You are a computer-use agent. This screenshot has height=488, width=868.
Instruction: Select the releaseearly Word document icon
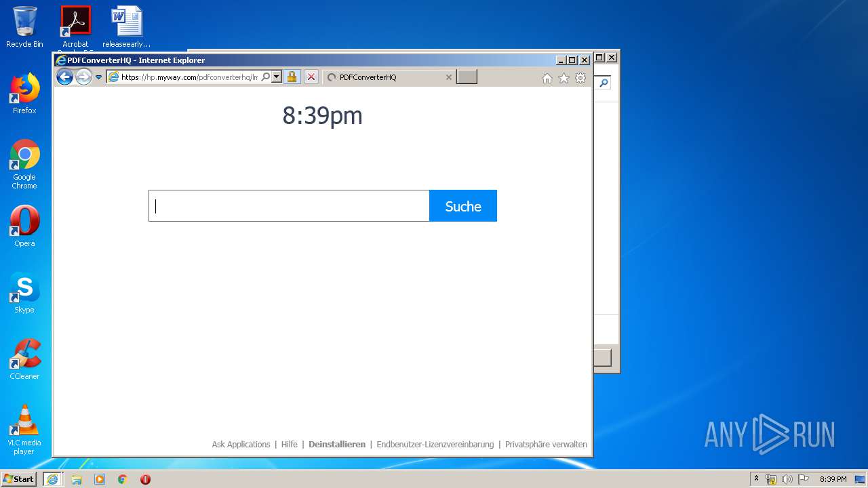point(127,27)
